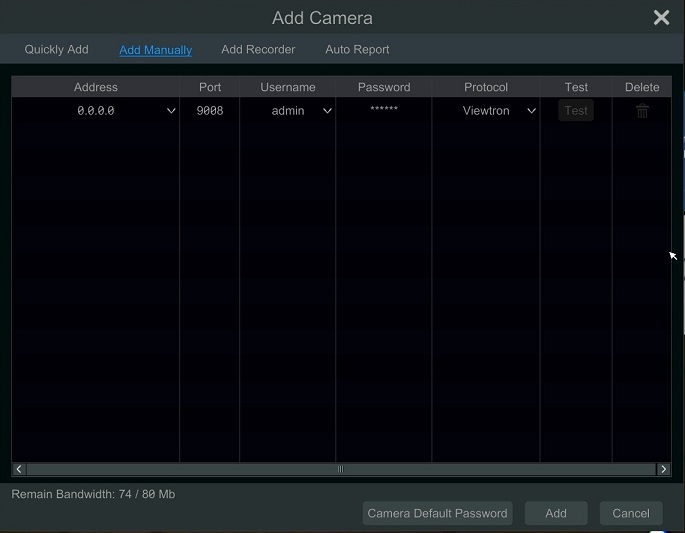Open the Add Recorder tab
Screen dimensions: 685x533
pyautogui.click(x=258, y=49)
